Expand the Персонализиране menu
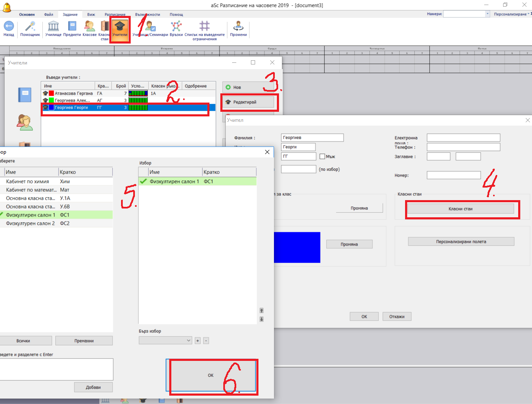 (511, 14)
